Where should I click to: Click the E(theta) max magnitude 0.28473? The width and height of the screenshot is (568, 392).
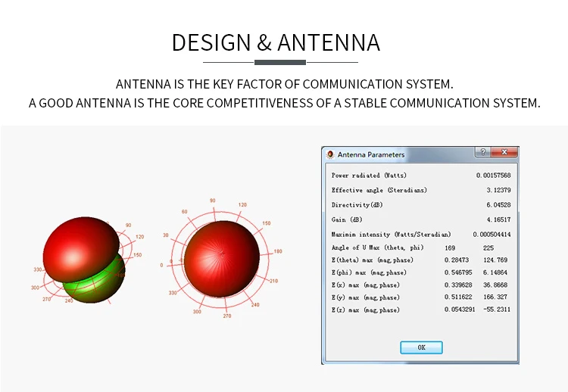click(x=456, y=260)
